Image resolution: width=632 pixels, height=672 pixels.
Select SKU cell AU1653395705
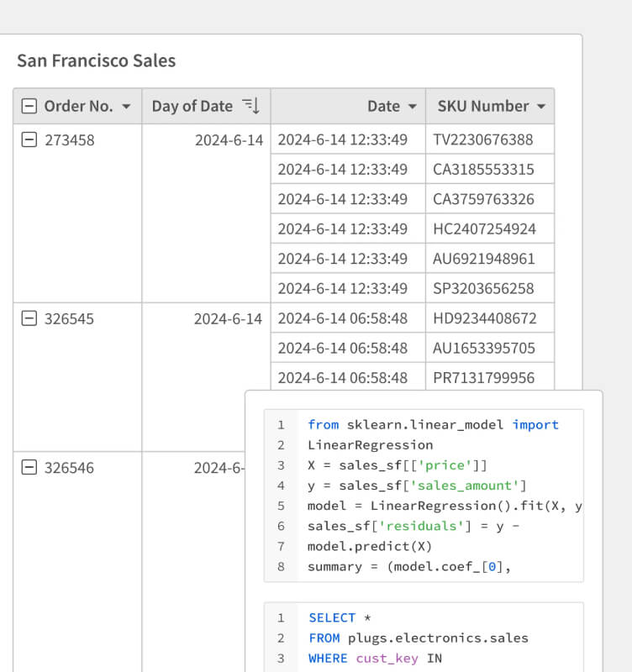click(x=490, y=348)
